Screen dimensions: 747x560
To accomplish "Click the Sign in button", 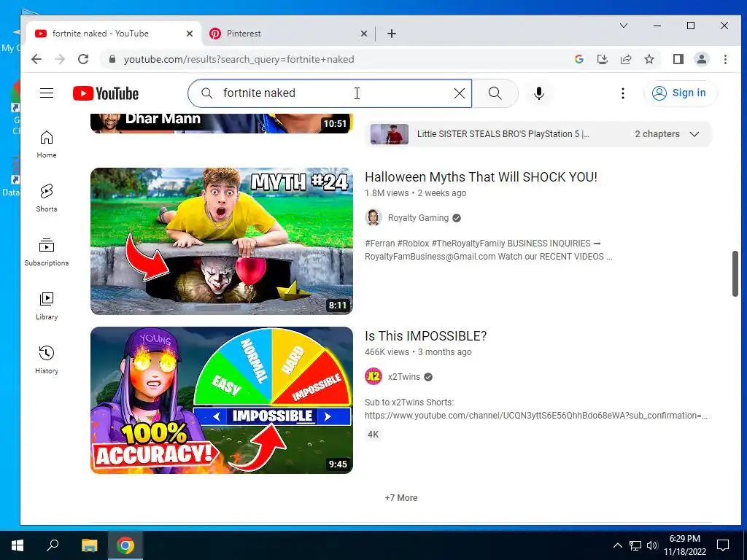I will (680, 93).
